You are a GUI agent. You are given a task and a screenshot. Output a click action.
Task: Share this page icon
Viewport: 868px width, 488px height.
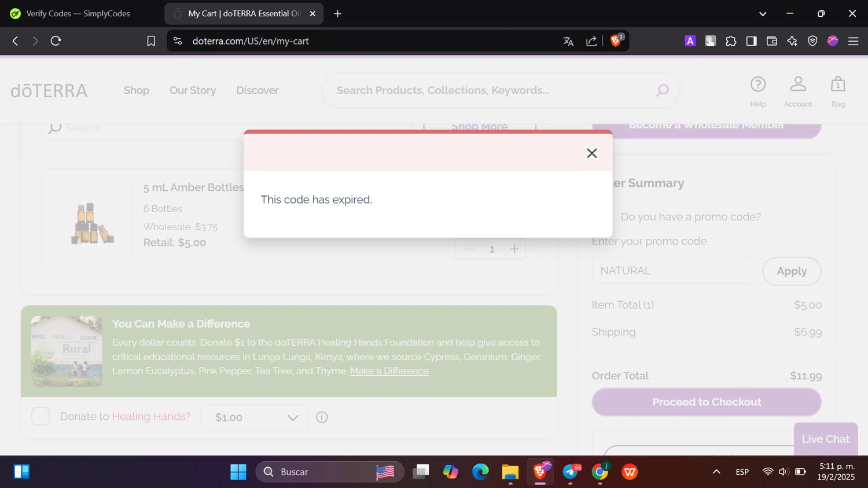coord(591,41)
